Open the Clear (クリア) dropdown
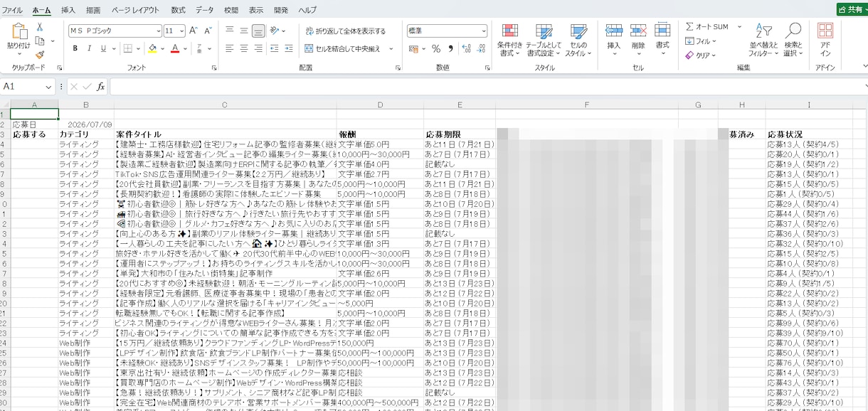The image size is (868, 411). [x=701, y=55]
